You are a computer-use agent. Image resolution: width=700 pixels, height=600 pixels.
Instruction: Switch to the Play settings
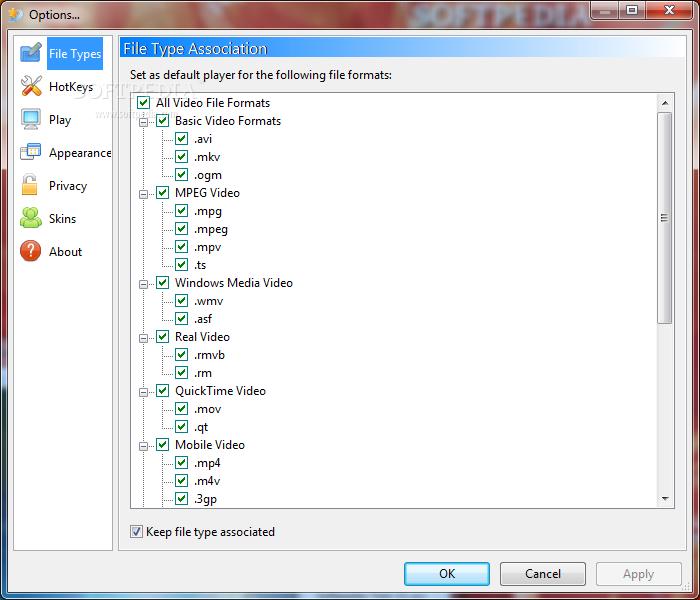(60, 120)
